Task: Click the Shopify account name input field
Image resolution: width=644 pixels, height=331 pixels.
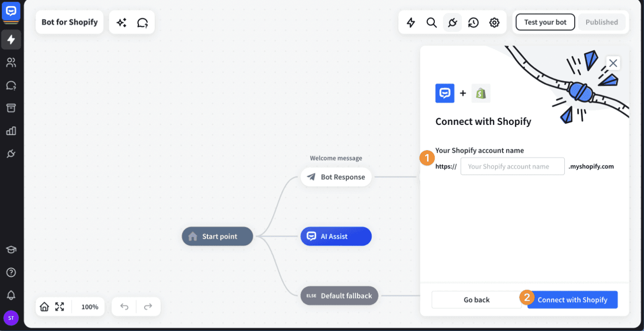Action: click(x=512, y=166)
